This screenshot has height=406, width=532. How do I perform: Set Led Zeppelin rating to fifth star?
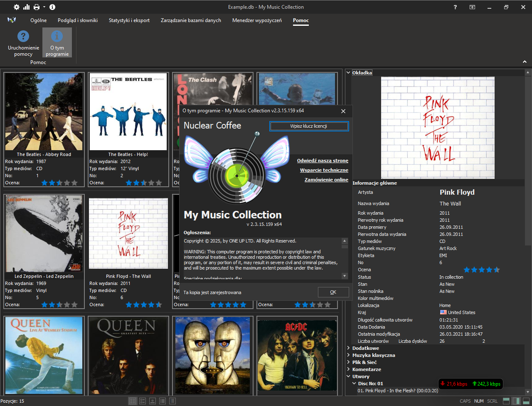(74, 304)
